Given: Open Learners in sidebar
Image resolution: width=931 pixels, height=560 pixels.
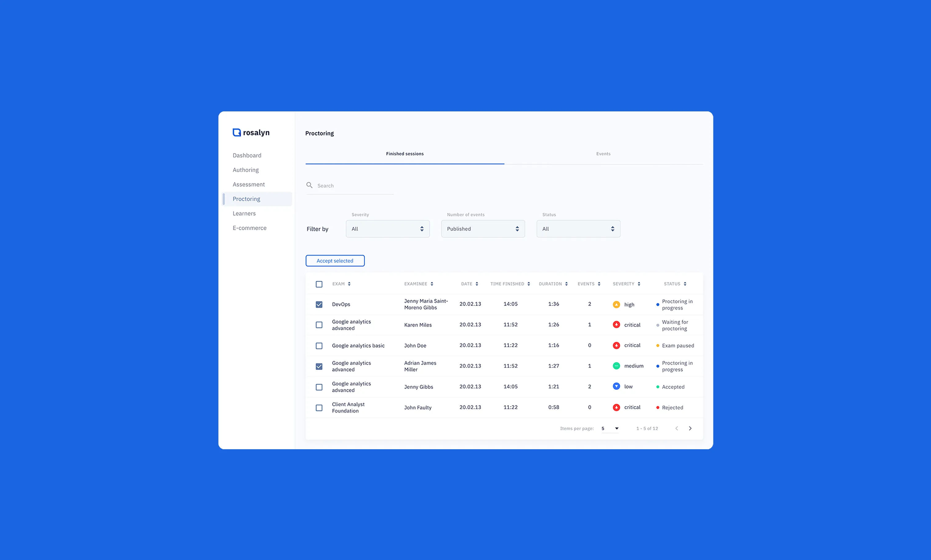Looking at the screenshot, I should 244,214.
